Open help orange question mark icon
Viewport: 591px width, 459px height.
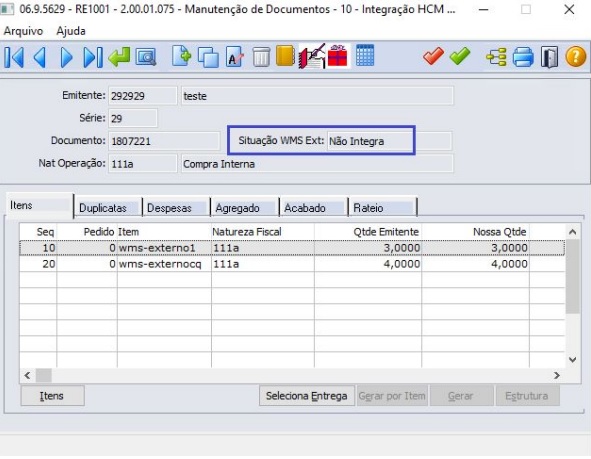[x=576, y=57]
